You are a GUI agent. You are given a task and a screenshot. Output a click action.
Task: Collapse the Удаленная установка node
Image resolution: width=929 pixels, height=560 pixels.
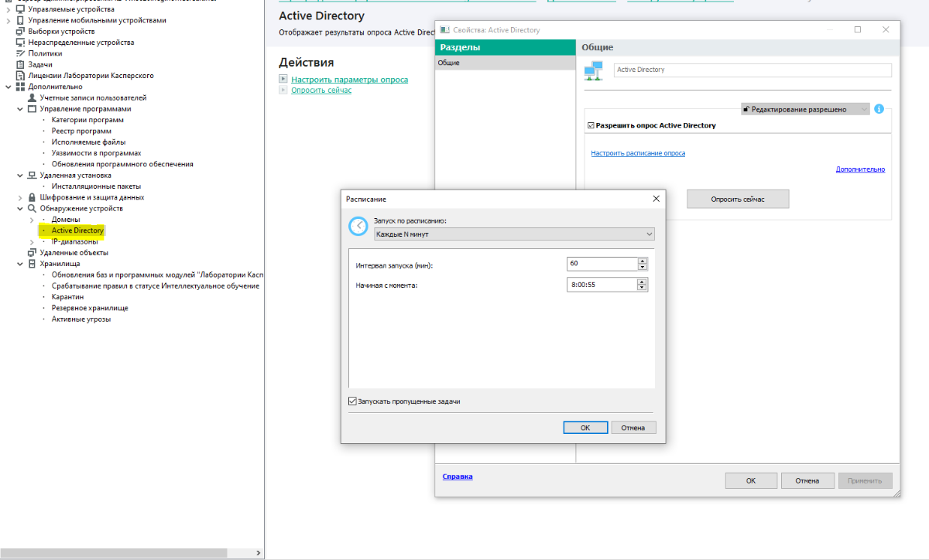pos(20,175)
